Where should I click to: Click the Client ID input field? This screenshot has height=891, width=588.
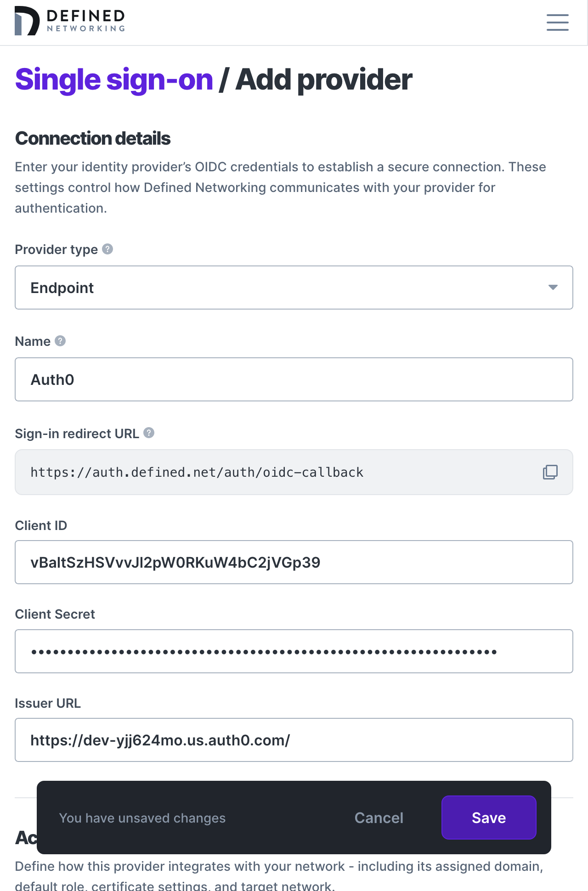(x=294, y=562)
